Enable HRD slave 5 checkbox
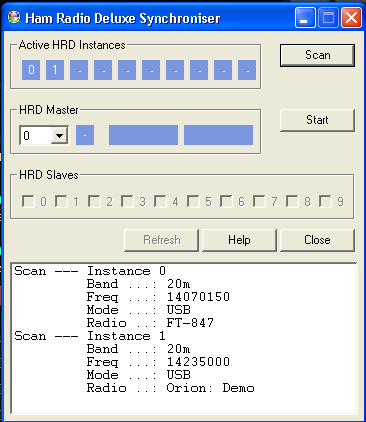This screenshot has height=422, width=366. (193, 201)
